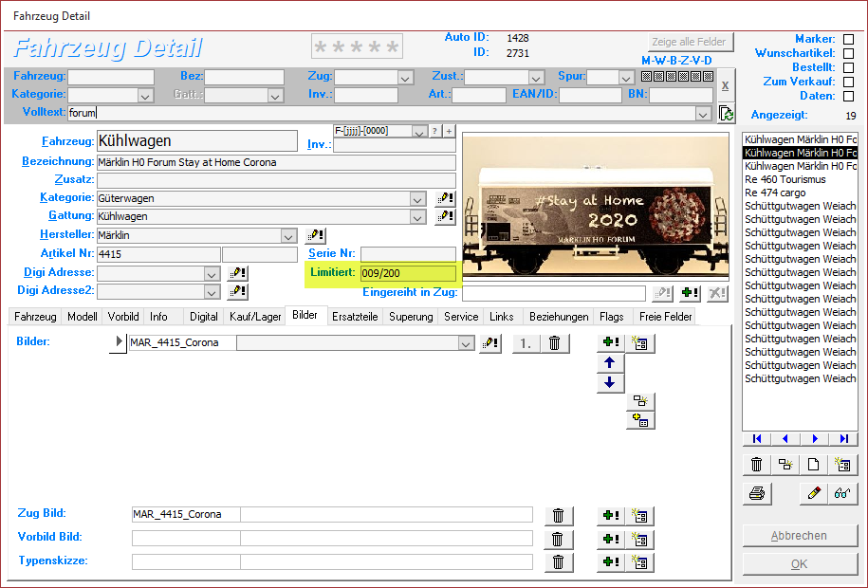
Task: Open the Zust. filter dropdown
Action: click(x=535, y=78)
